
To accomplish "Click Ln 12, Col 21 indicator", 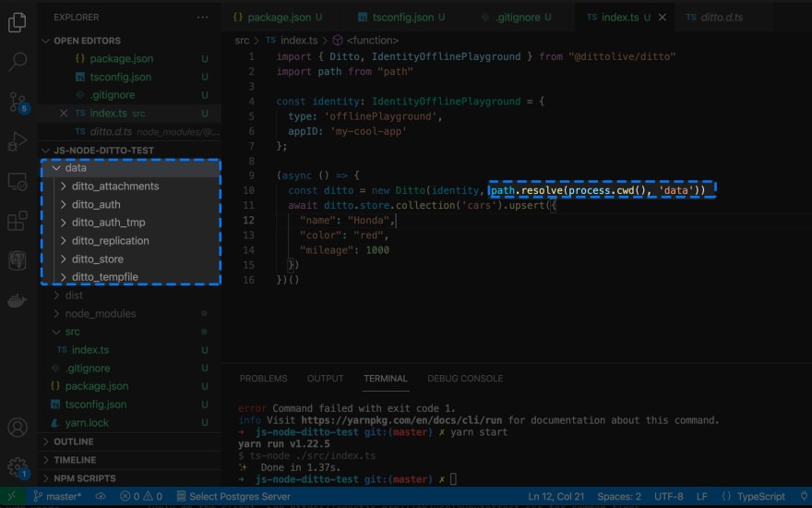I will coord(555,496).
